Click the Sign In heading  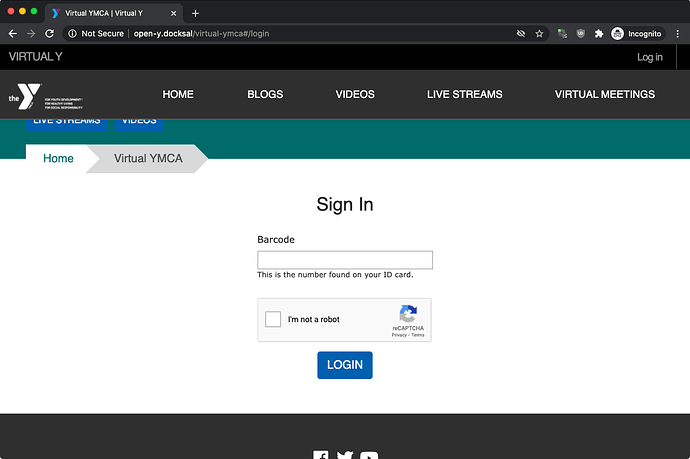(x=345, y=205)
